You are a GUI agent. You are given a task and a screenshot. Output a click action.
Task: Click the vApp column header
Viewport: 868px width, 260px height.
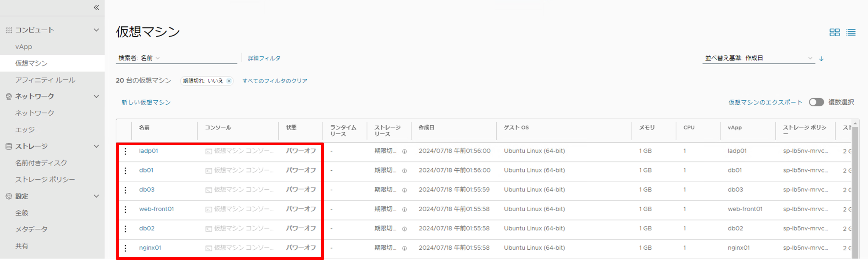[735, 128]
